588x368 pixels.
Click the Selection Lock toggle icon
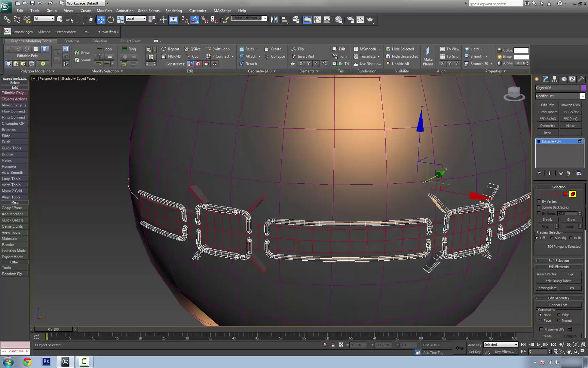point(333,345)
